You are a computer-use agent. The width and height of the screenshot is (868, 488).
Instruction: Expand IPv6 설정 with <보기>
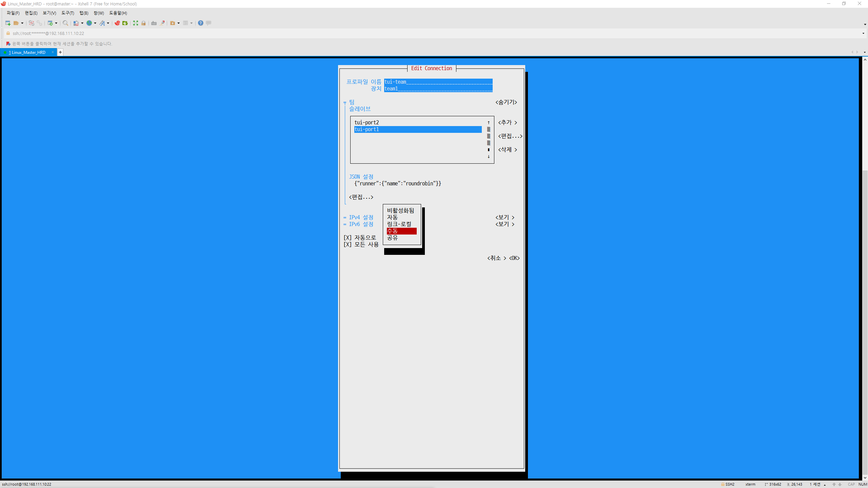[505, 224]
